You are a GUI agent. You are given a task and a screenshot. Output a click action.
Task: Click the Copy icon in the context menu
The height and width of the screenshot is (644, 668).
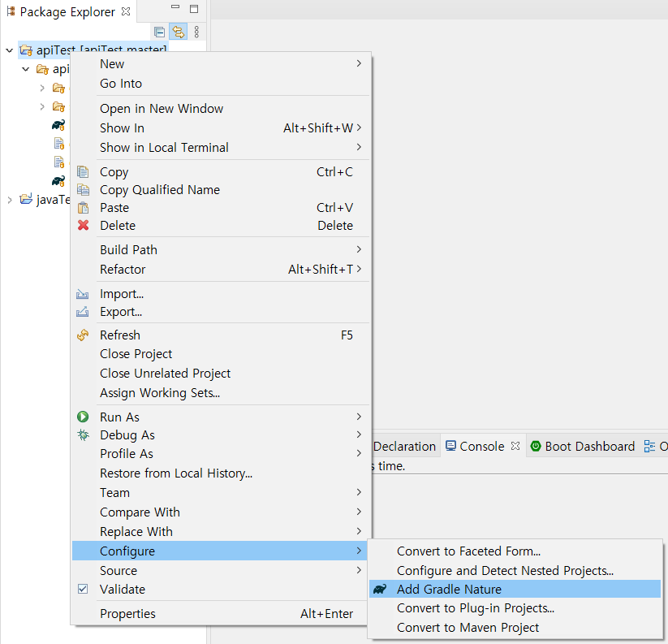[x=82, y=171]
